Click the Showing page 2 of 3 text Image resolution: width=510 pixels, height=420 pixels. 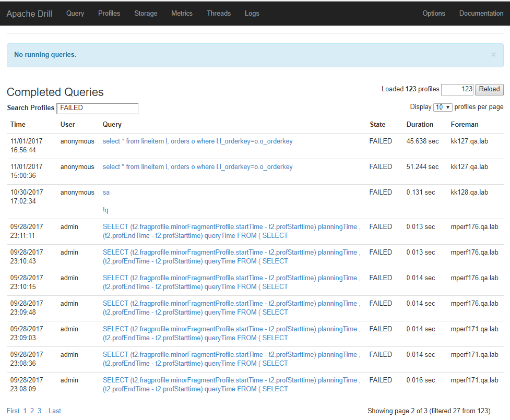click(429, 411)
